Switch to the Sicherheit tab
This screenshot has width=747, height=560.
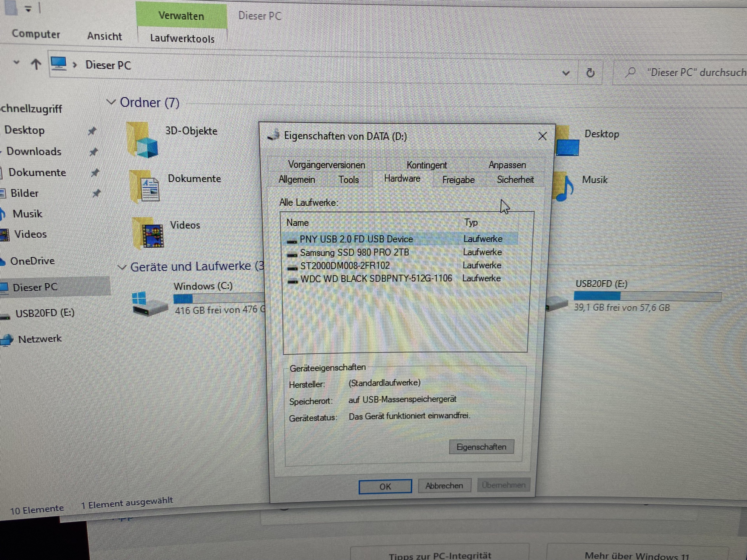point(515,180)
